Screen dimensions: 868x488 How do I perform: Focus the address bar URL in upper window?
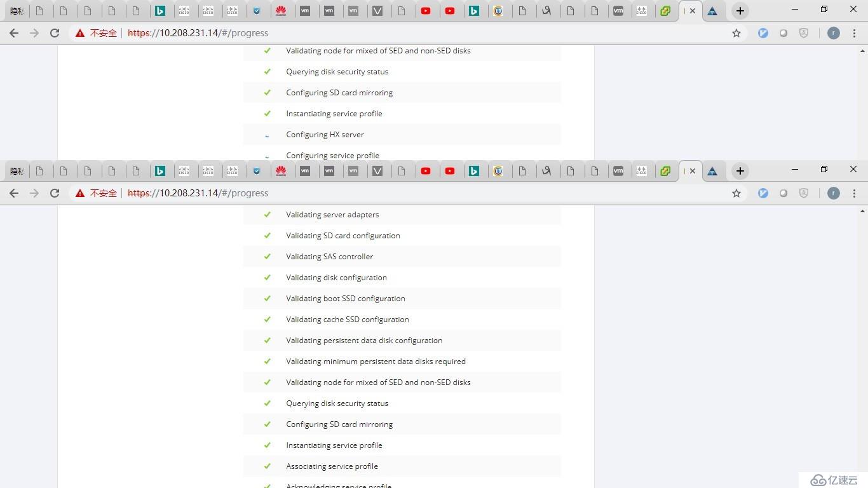[198, 33]
